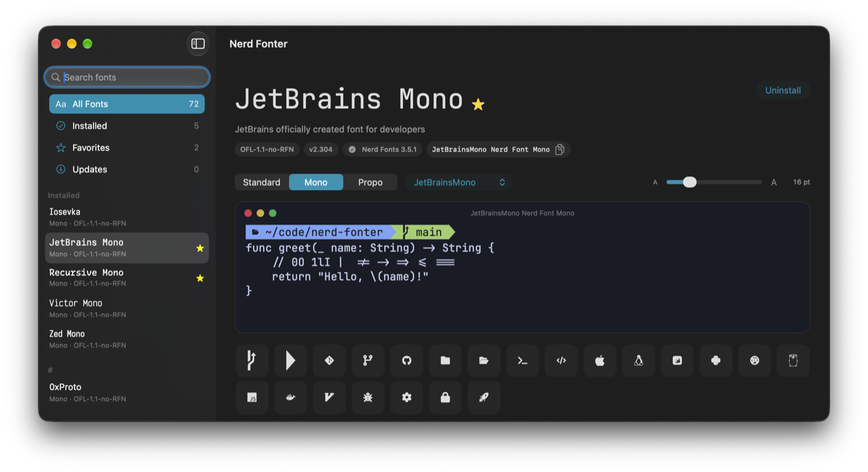Screen dimensions: 868x472
Task: Select Victor Mono in the font list
Action: (127, 308)
